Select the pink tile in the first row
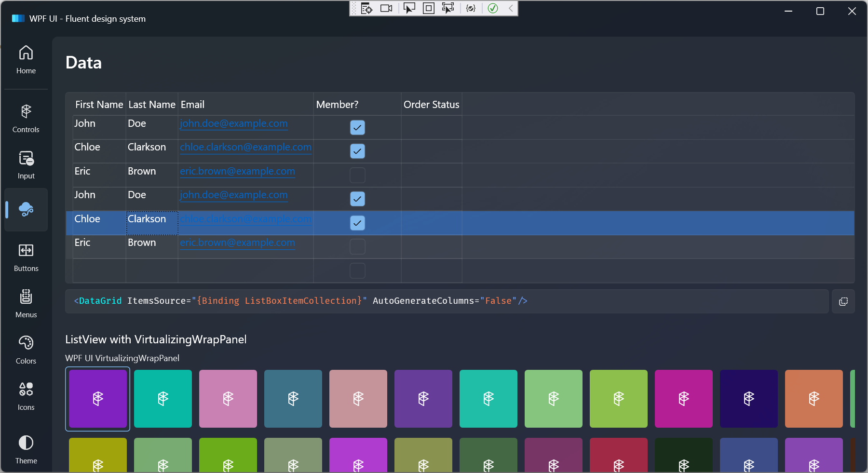Viewport: 868px width, 473px height. (228, 399)
